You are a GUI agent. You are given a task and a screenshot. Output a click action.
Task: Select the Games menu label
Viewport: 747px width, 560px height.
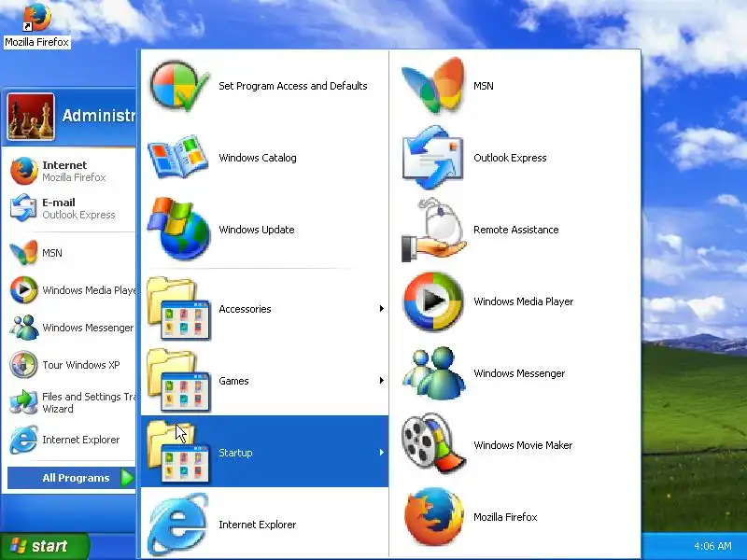tap(233, 381)
